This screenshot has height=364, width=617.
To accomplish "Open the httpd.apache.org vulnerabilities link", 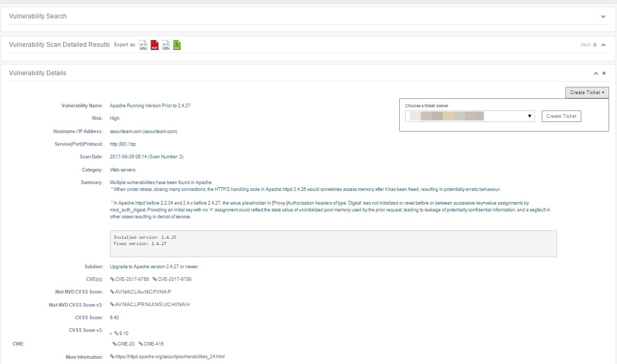I will pos(167,357).
